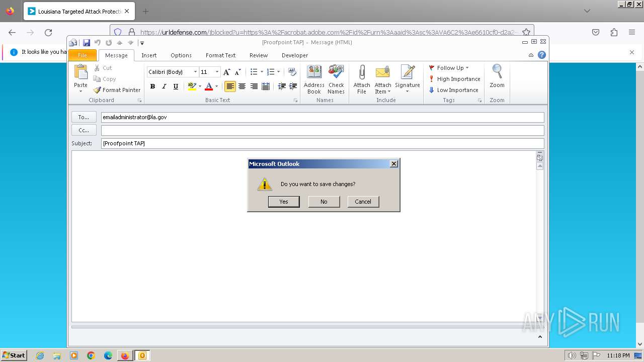The image size is (644, 362).
Task: Open Outlook Help question mark icon
Action: click(542, 55)
